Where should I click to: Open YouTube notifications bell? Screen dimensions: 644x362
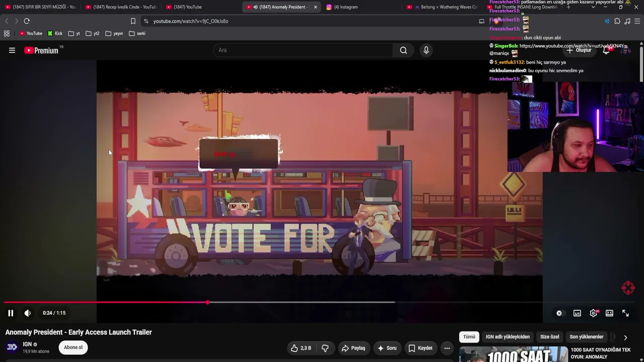coord(606,50)
